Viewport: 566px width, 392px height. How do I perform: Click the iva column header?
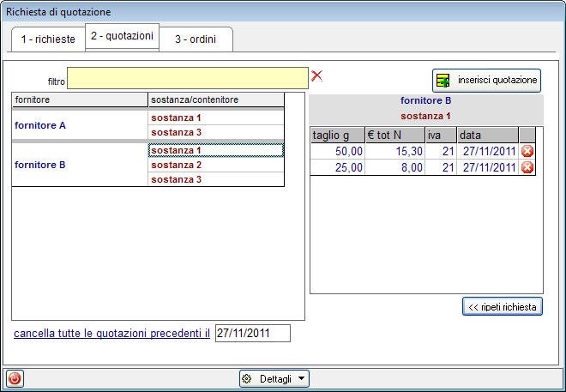pos(441,135)
